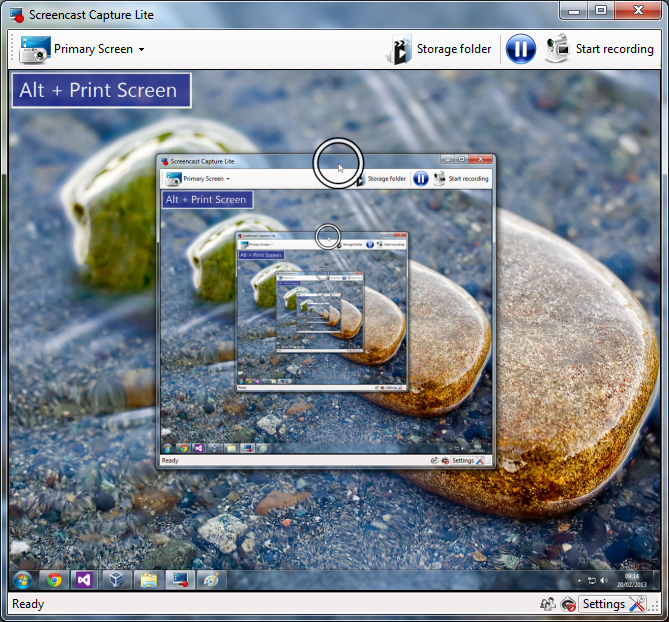The image size is (669, 622).
Task: Start recording the screencast
Action: click(599, 49)
